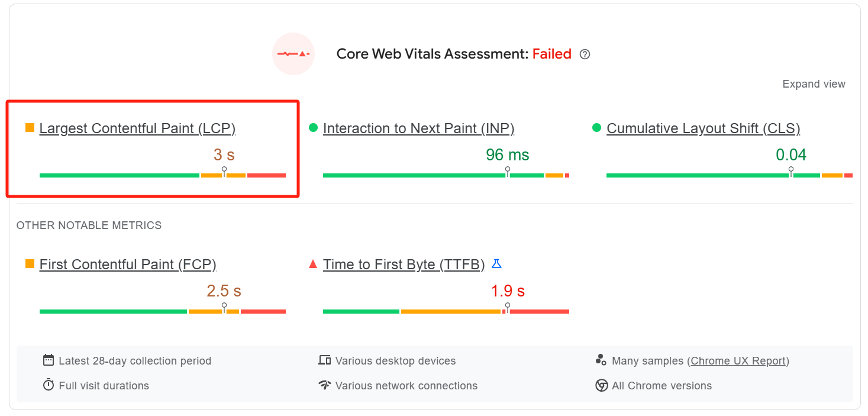Click the 96 ms INP value
This screenshot has height=416, width=868.
[507, 155]
